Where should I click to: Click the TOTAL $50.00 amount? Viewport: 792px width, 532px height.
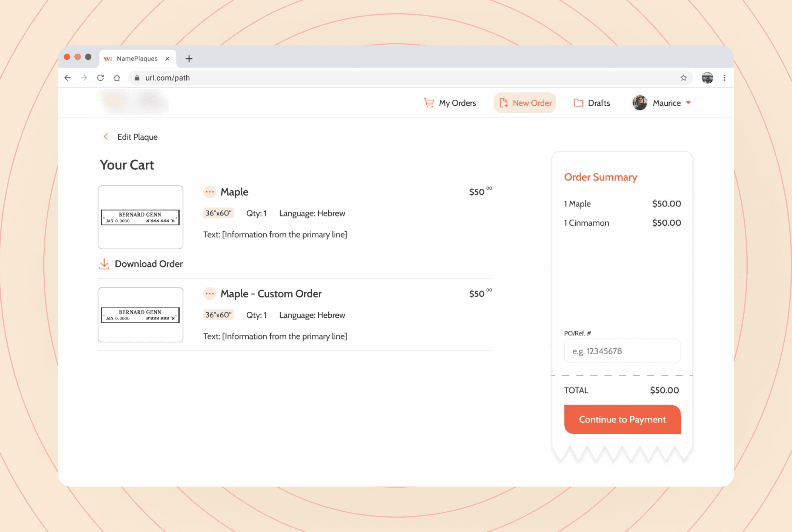point(664,390)
